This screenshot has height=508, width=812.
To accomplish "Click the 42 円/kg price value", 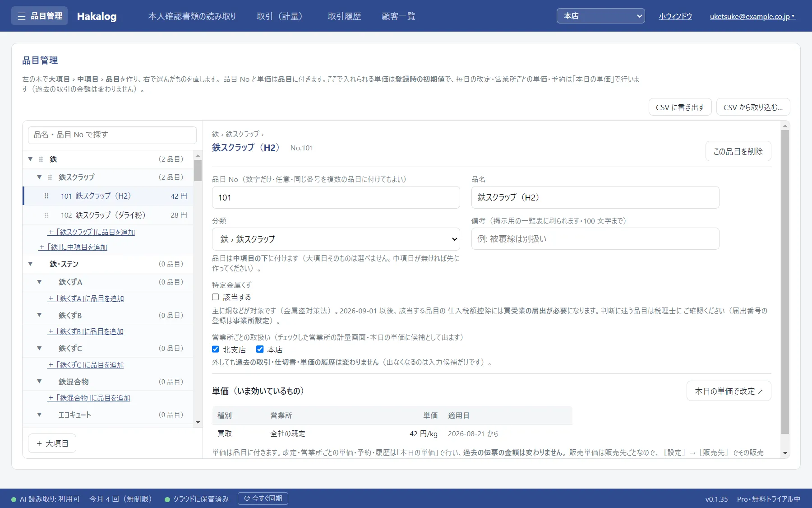I will [x=424, y=433].
